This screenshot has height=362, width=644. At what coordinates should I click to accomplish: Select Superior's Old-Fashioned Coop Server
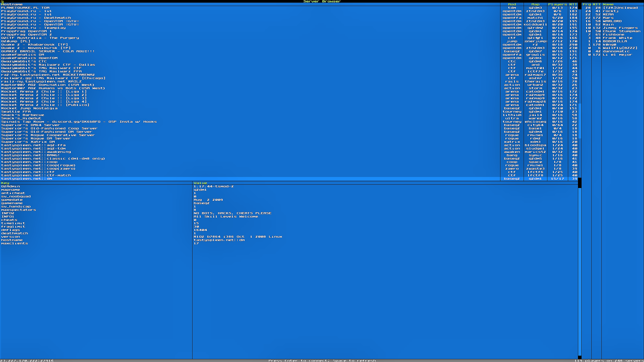[x=289, y=128]
